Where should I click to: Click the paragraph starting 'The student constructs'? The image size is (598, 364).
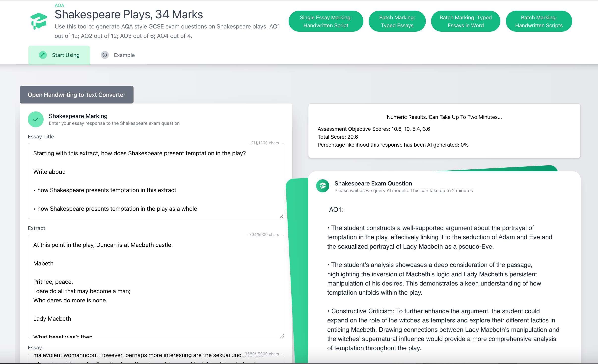point(440,237)
